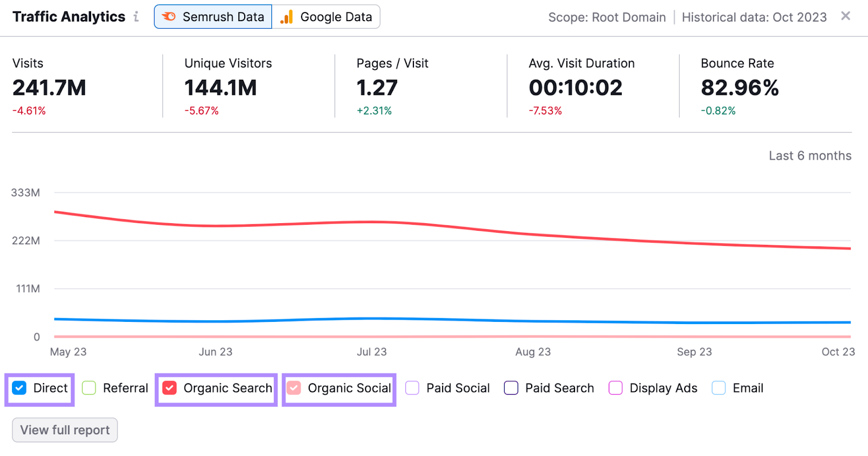Viewport: 868px width, 456px height.
Task: Click the Sep 23 axis label
Action: click(694, 352)
